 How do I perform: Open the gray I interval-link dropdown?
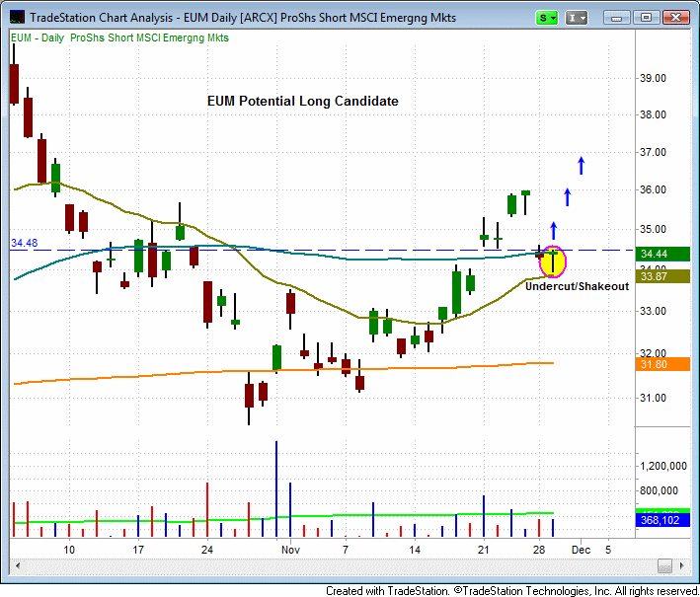click(577, 18)
